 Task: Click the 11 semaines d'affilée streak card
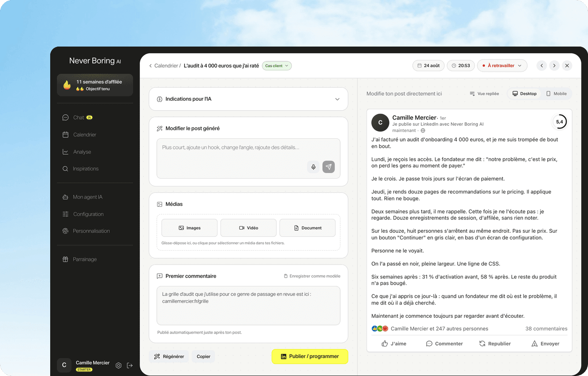[95, 85]
